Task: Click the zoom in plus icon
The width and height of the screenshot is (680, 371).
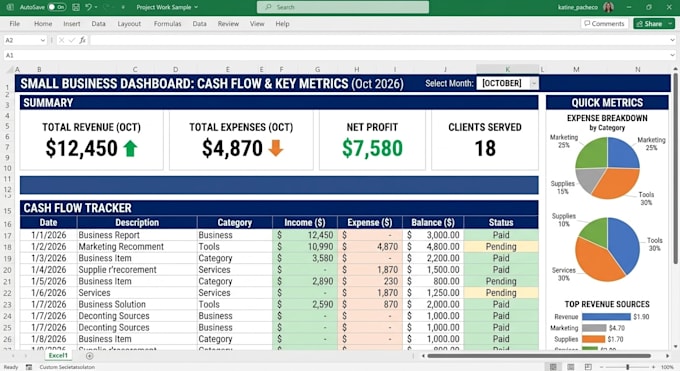Action: point(654,367)
